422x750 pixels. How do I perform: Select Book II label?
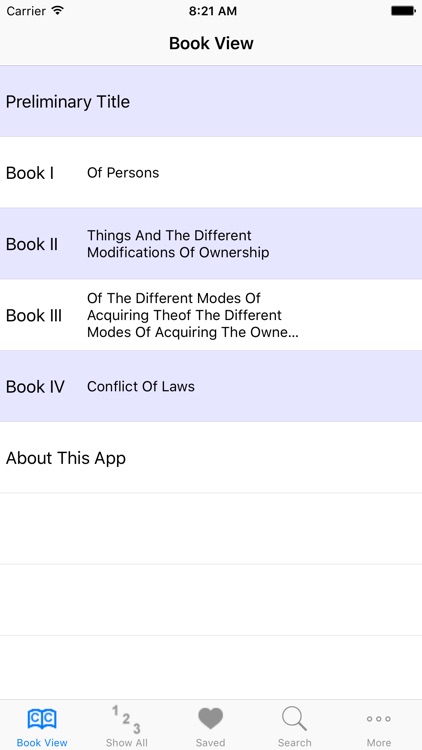point(32,244)
